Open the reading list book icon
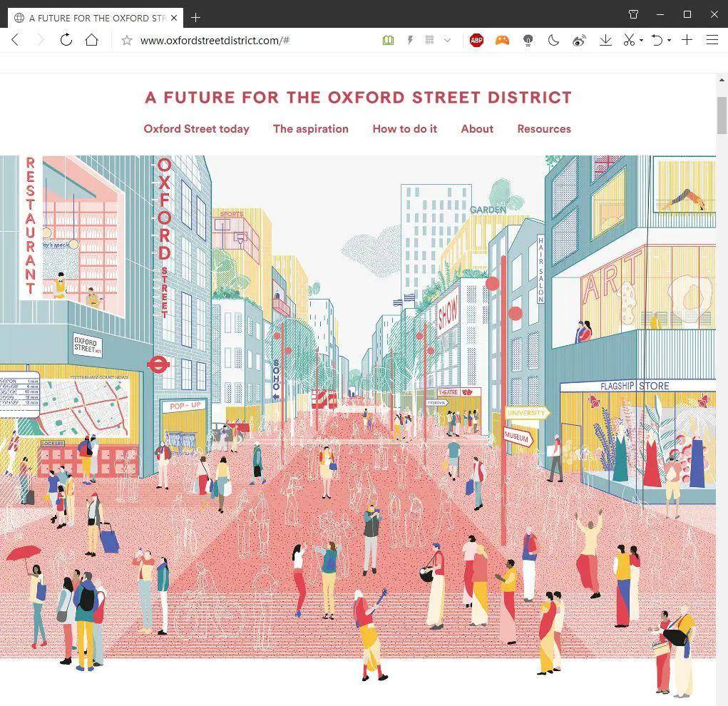This screenshot has width=728, height=706. click(387, 41)
